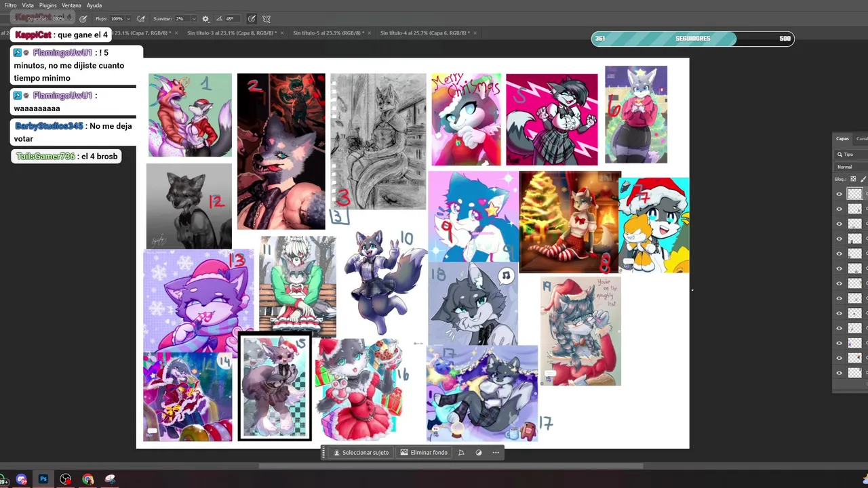The width and height of the screenshot is (868, 488).
Task: Open the Normal blend mode dropdown
Action: (x=852, y=167)
